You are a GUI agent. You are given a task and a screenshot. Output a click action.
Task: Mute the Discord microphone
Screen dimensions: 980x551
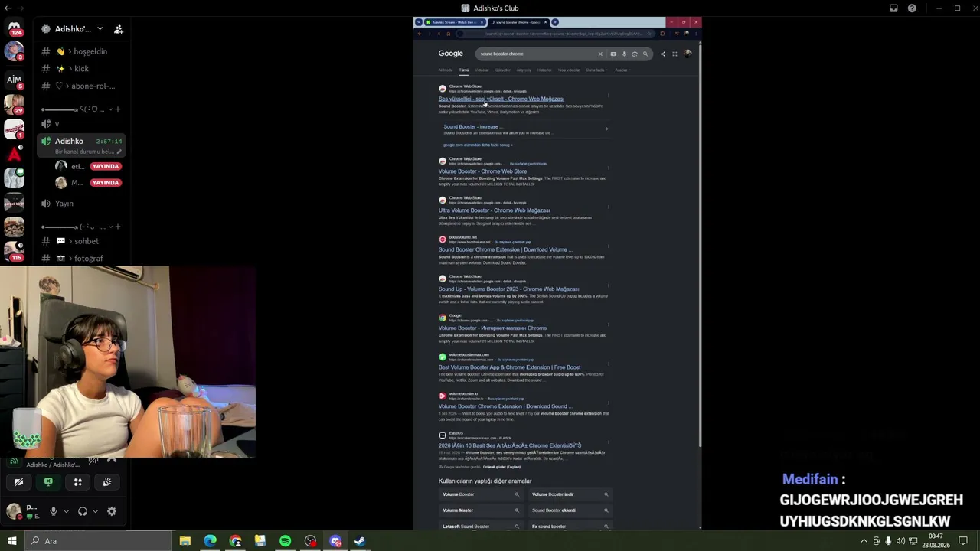point(53,511)
